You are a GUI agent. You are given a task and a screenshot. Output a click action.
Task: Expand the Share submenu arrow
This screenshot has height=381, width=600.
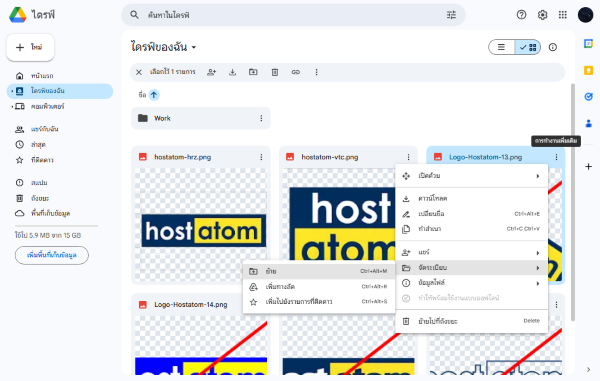click(x=538, y=252)
